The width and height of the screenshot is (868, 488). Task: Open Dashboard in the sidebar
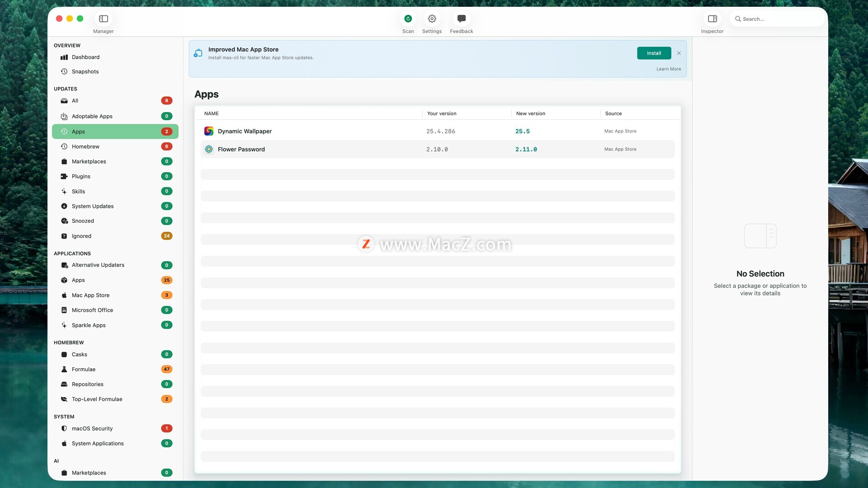click(x=115, y=57)
